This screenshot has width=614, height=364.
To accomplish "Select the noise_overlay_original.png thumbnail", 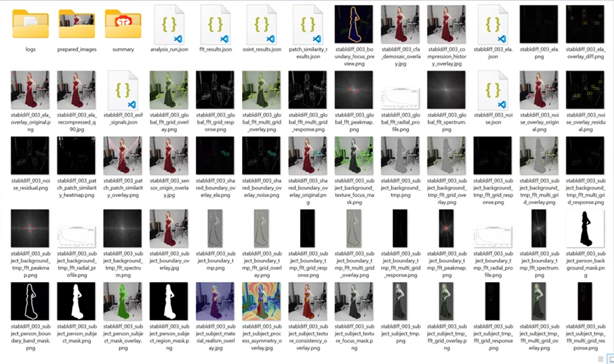I will [538, 90].
